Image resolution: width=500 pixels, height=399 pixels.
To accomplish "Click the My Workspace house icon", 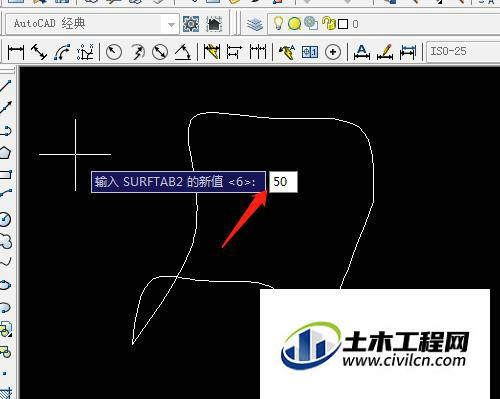I will click(214, 24).
